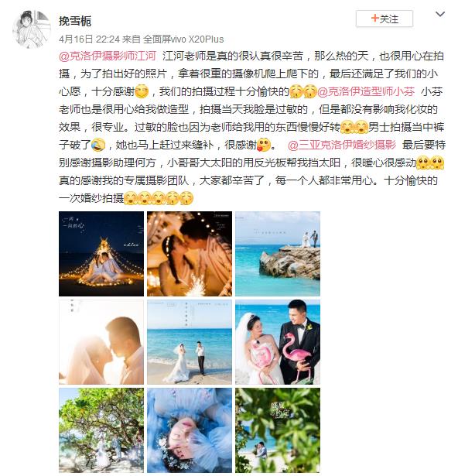Click the 4月16日 22:24 post timestamp
The image size is (458, 476).
click(89, 39)
